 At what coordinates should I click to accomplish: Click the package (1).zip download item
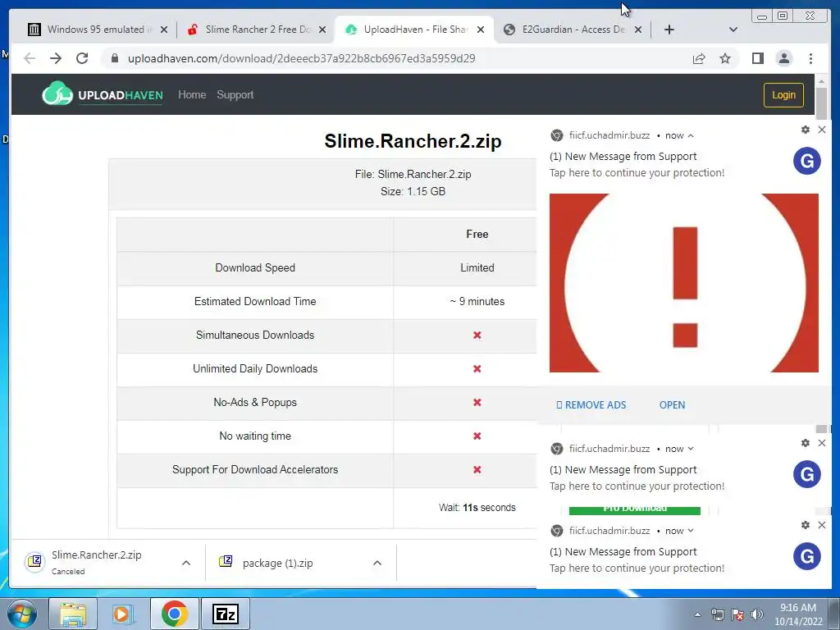(277, 563)
